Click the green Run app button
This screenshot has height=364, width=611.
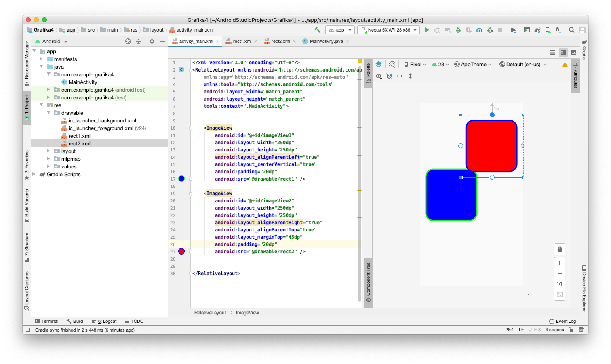[x=427, y=30]
